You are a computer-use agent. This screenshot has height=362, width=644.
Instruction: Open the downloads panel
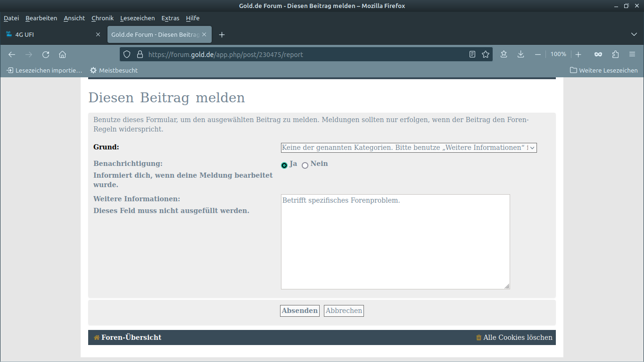pos(520,54)
